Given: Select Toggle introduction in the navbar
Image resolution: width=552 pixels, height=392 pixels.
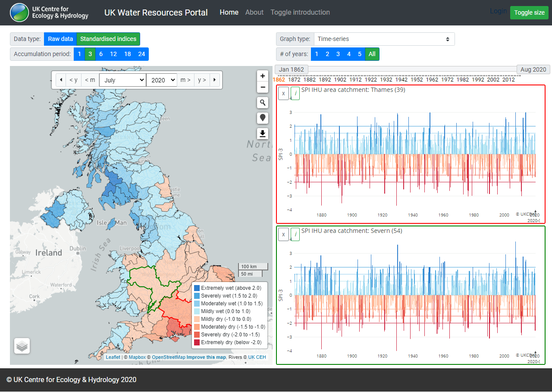Looking at the screenshot, I should [300, 12].
